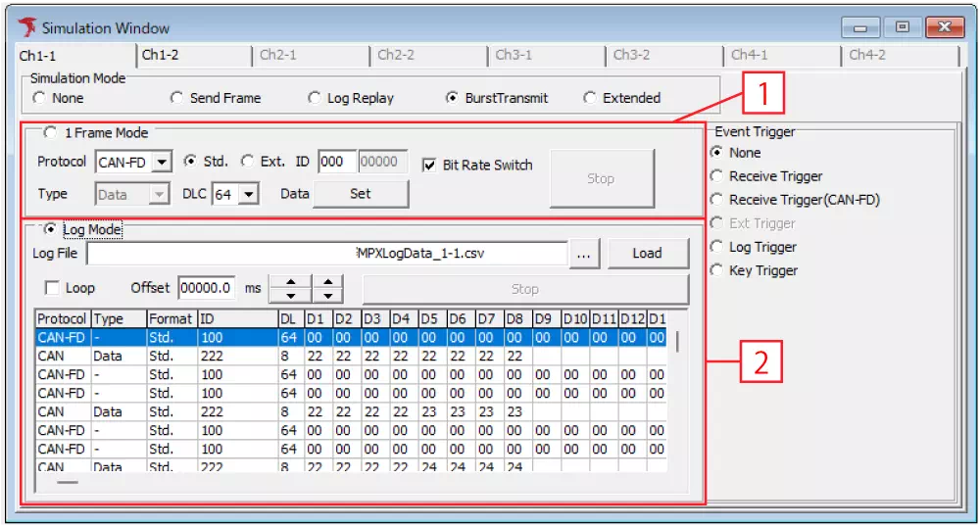Select 1 Frame Mode radio button
The height and width of the screenshot is (527, 980).
[x=49, y=132]
